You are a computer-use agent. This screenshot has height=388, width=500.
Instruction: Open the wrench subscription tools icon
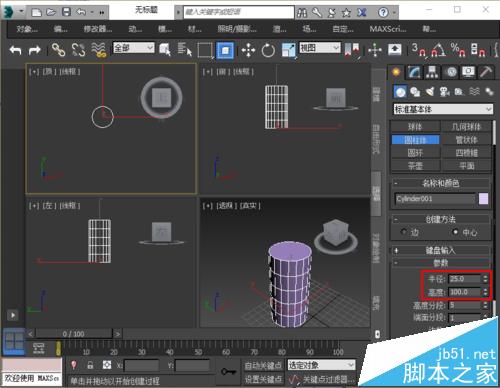[x=317, y=13]
